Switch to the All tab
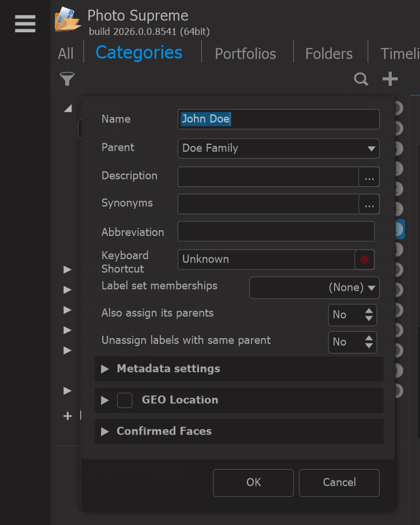This screenshot has width=420, height=525. coord(66,54)
